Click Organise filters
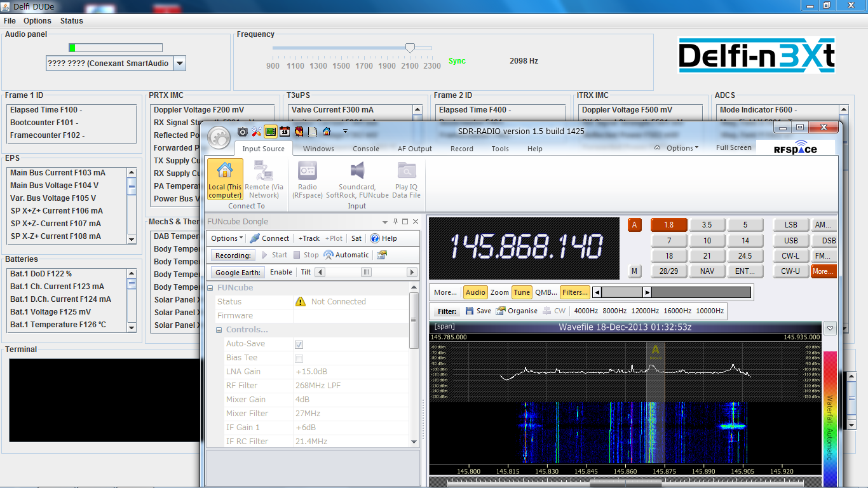Screen dimensions: 868x488 coord(516,311)
